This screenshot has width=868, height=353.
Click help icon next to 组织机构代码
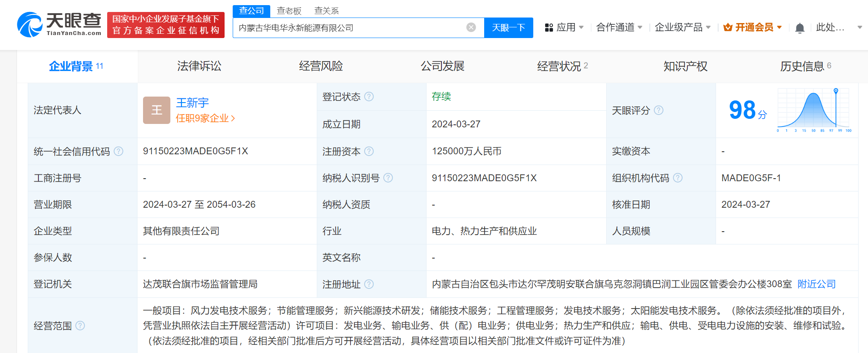tap(678, 178)
